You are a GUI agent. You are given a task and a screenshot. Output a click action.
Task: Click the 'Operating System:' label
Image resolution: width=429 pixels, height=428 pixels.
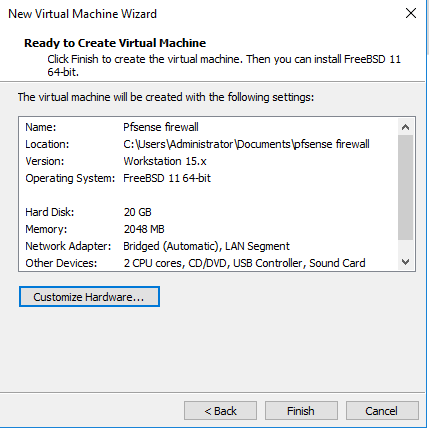(x=70, y=178)
